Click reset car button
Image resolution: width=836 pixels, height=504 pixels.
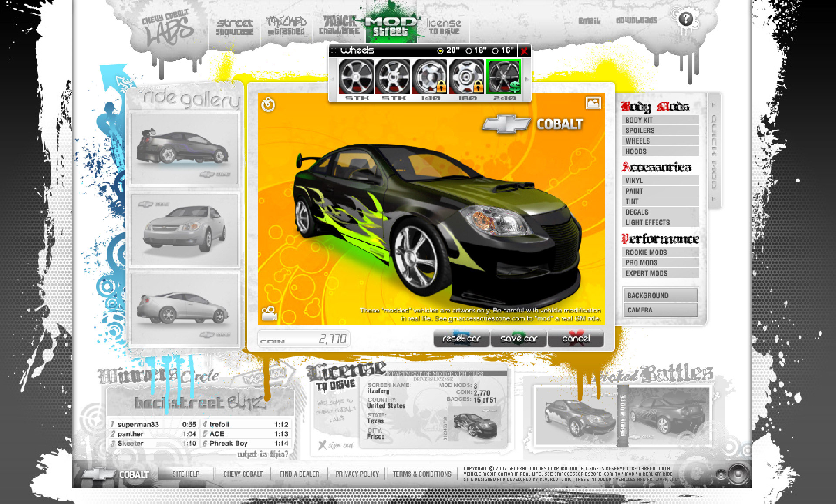tap(462, 339)
